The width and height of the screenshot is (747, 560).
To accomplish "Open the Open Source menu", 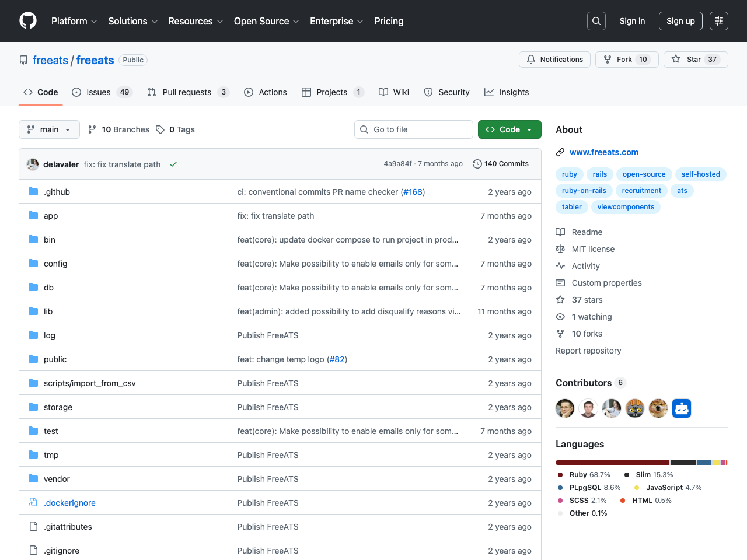I will pyautogui.click(x=266, y=21).
